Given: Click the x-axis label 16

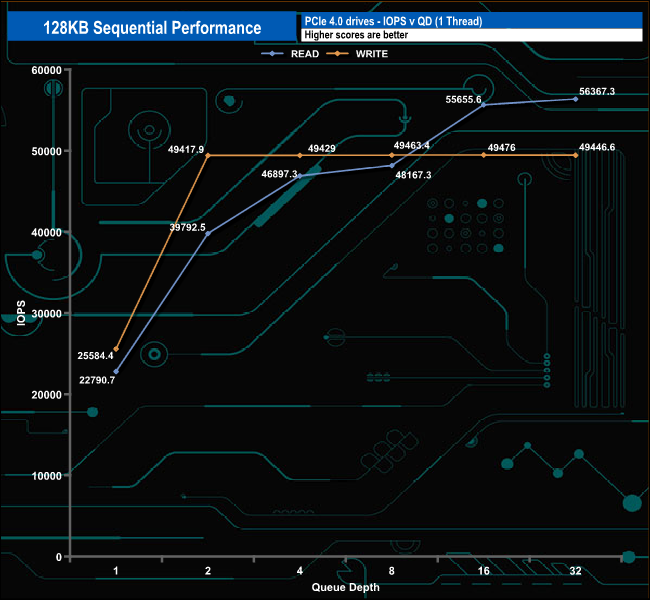Looking at the screenshot, I should [x=484, y=571].
